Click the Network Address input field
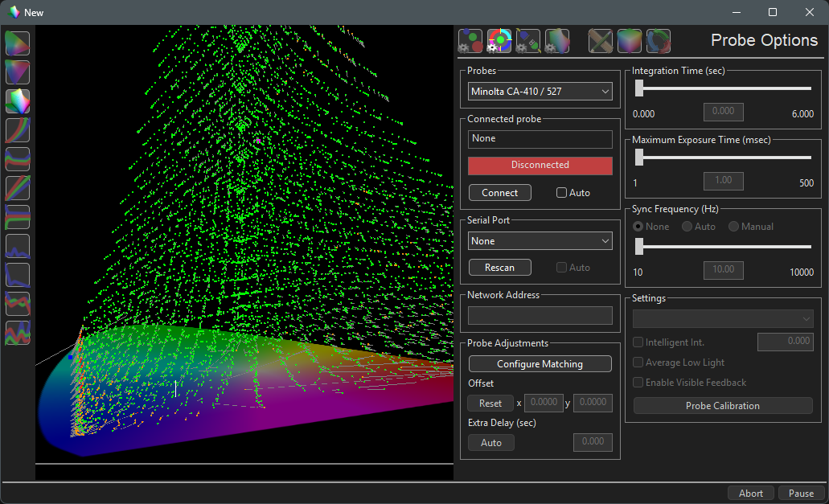This screenshot has height=504, width=829. click(540, 316)
